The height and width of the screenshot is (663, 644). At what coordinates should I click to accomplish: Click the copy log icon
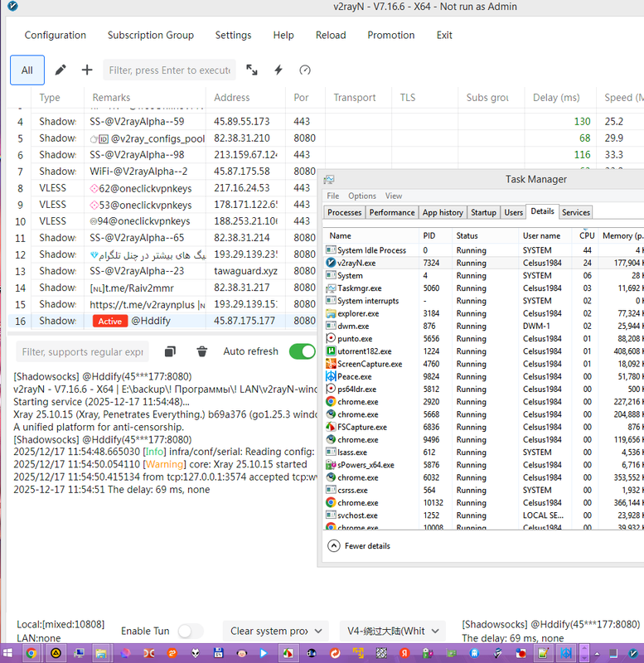click(170, 351)
